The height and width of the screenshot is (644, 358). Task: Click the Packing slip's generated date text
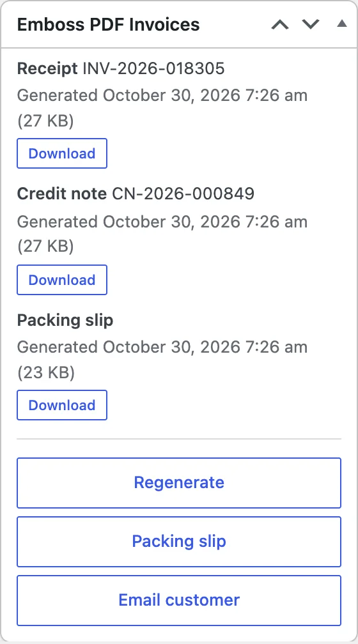coord(162,347)
